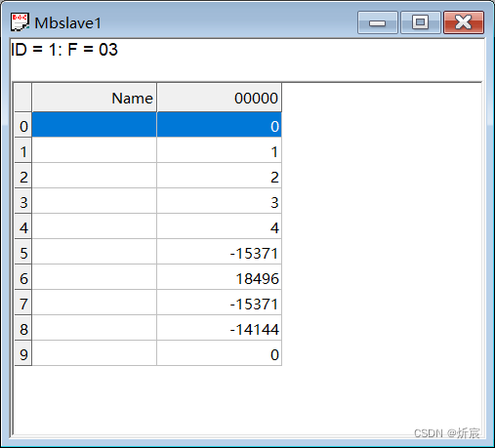This screenshot has height=448, width=495.
Task: Click the Mbslave1 window document icon
Action: click(20, 22)
